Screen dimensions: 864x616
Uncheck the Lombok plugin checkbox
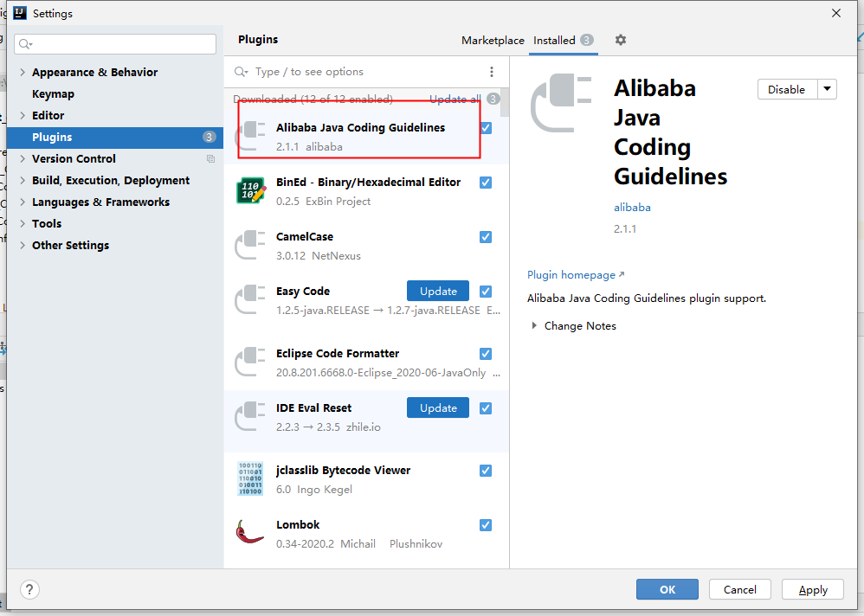tap(486, 524)
